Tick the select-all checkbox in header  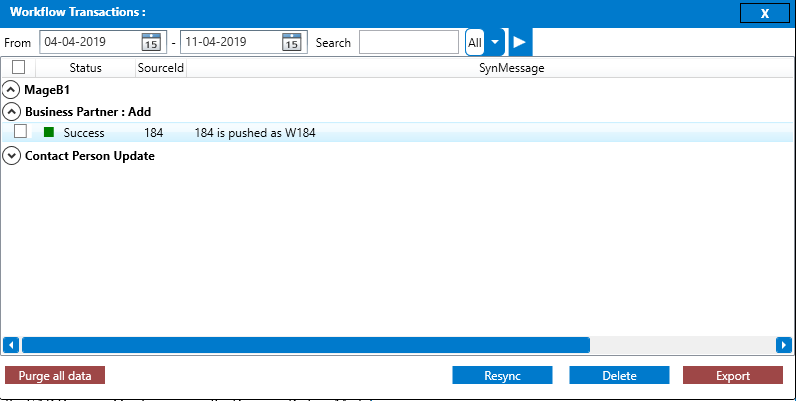(x=18, y=67)
